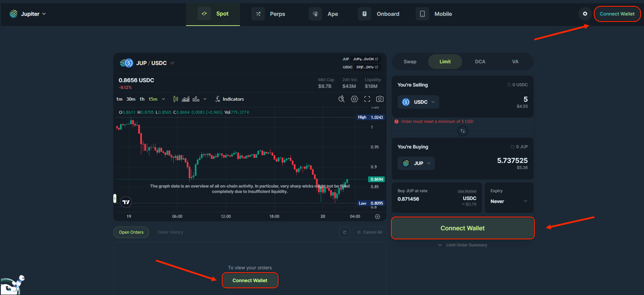This screenshot has height=295, width=644.
Task: Click the quick search lightning icon
Action: 342,99
